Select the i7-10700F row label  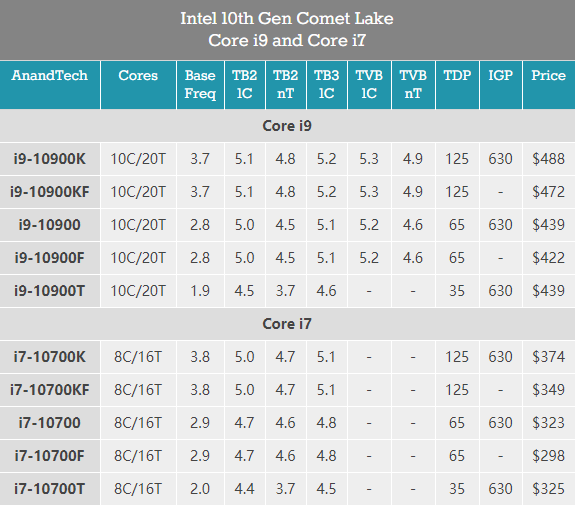click(x=50, y=456)
